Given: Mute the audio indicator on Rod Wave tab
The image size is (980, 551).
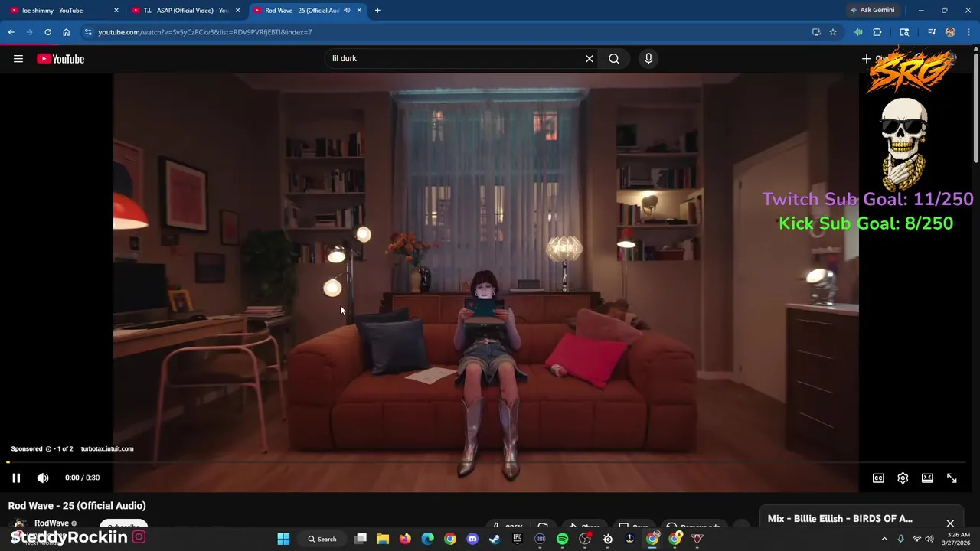Looking at the screenshot, I should pyautogui.click(x=347, y=11).
